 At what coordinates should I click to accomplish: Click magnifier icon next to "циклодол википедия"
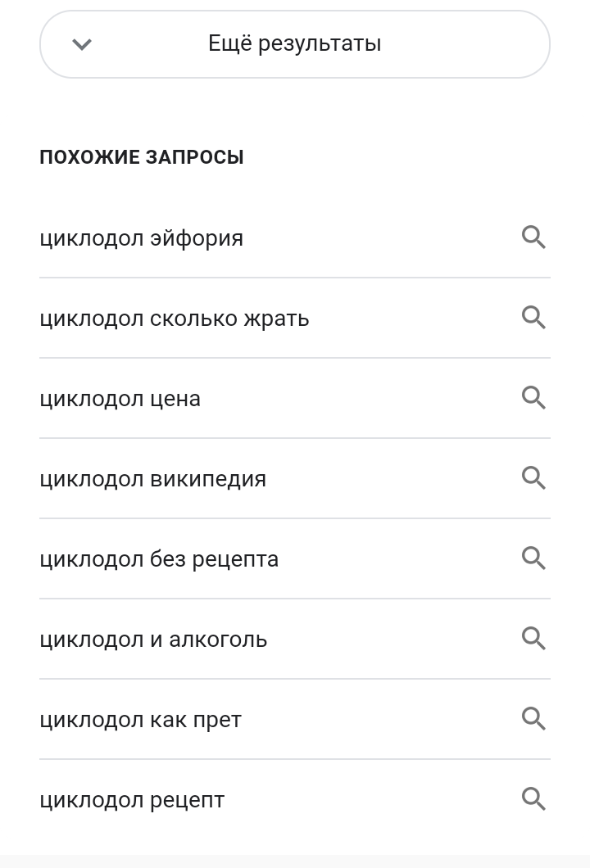click(533, 478)
